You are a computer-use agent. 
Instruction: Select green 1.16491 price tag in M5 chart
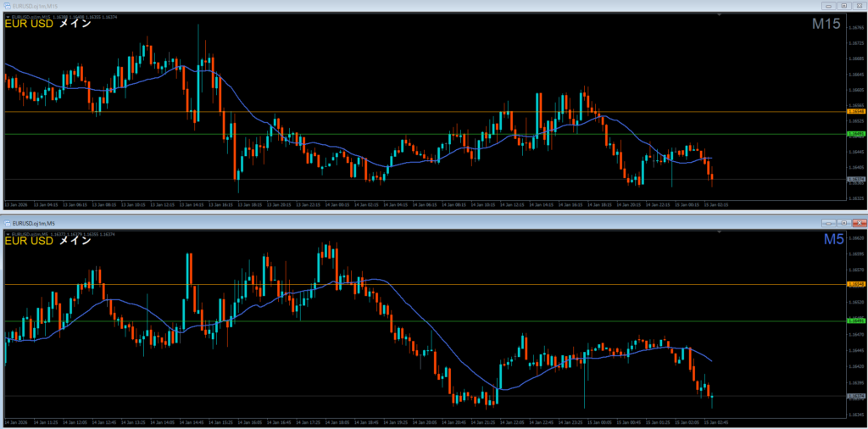[x=856, y=321]
